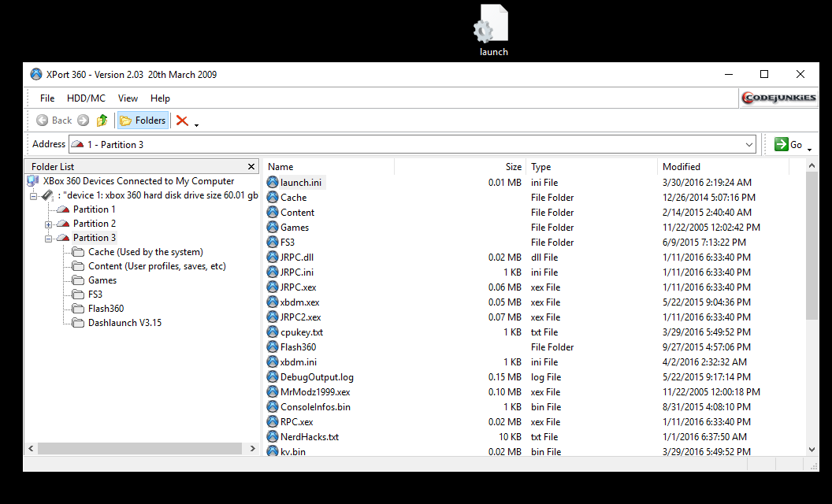Collapse the device 1 hard disk node
This screenshot has height=504, width=832.
(33, 196)
